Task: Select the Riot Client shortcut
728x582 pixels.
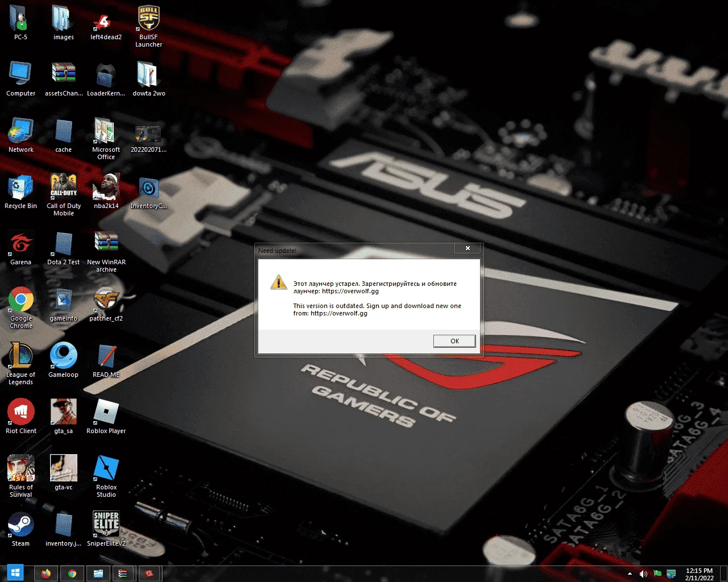Action: point(21,416)
